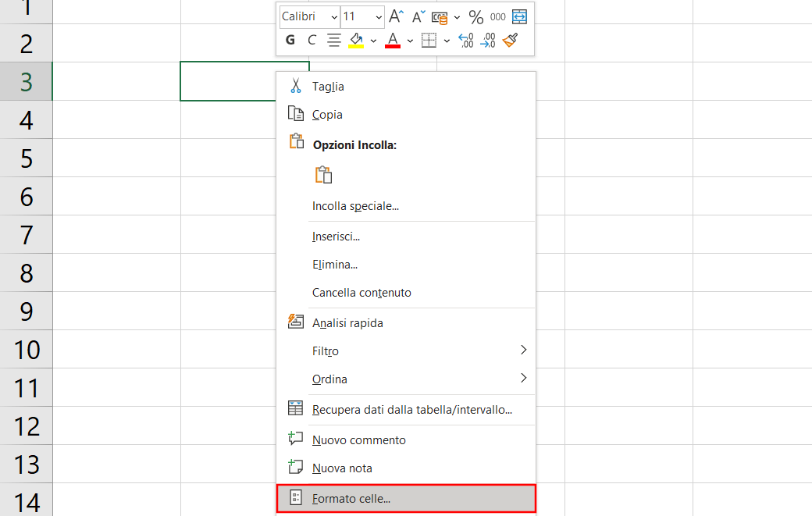Apply accounting number format icon
Screen dimensions: 812x516
pos(440,18)
